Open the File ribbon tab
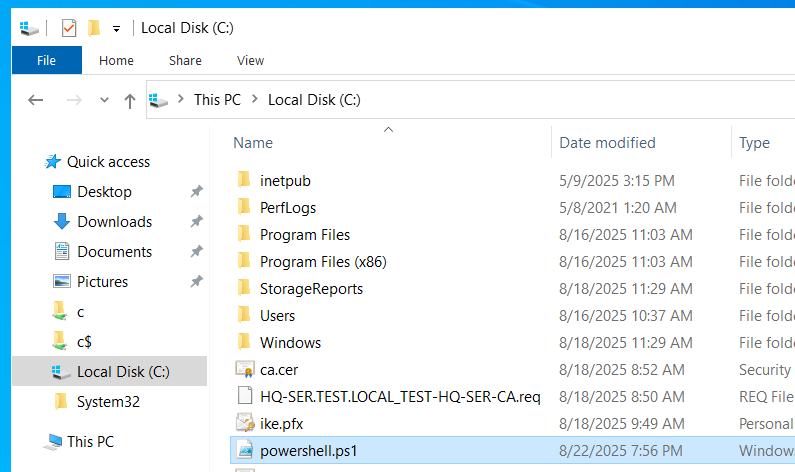This screenshot has width=795, height=472. [x=47, y=60]
